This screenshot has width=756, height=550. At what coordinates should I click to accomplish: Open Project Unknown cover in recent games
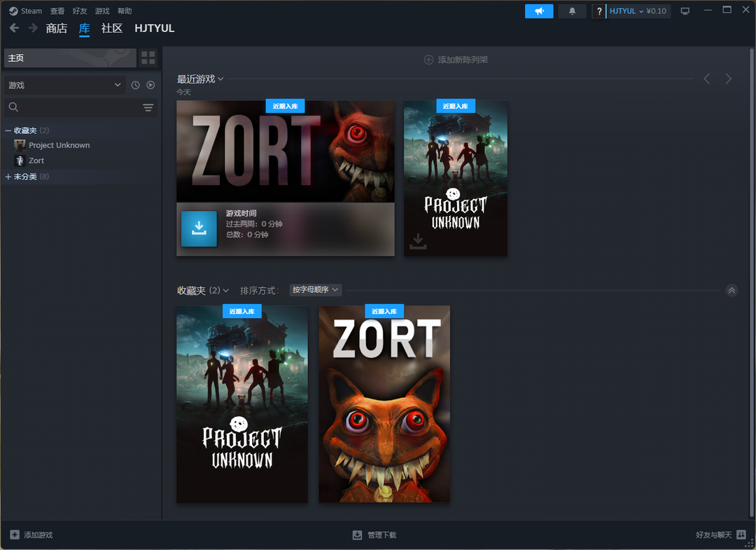[456, 178]
